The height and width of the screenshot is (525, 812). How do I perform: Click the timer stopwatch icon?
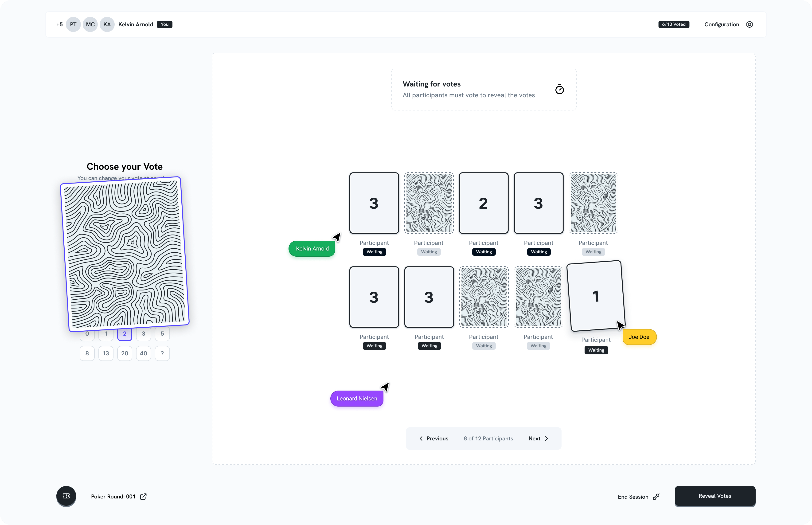[559, 89]
